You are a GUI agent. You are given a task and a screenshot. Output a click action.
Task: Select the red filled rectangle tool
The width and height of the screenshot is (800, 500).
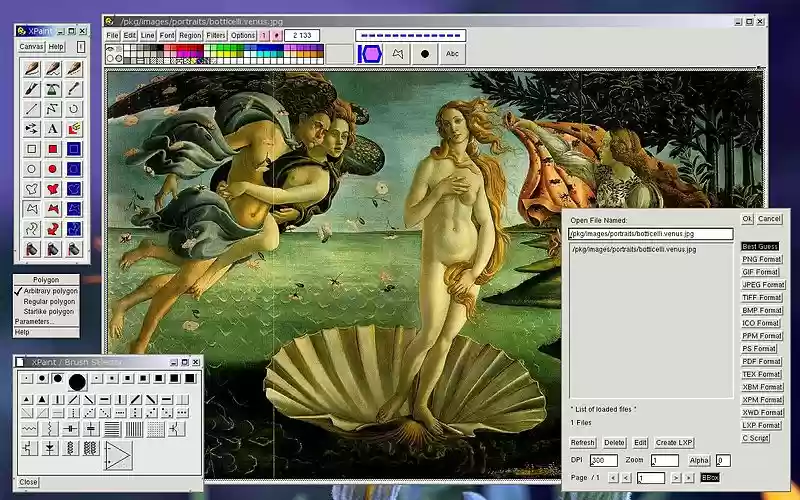pos(53,149)
